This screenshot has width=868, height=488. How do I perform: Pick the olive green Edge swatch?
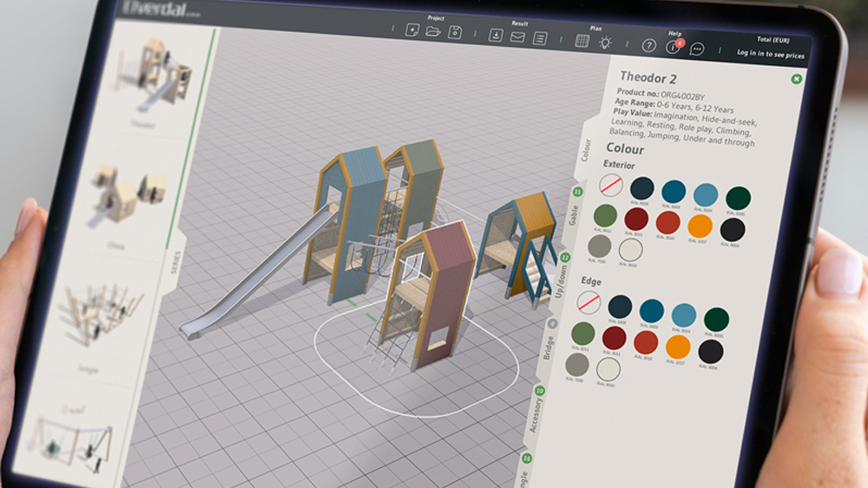point(583,333)
